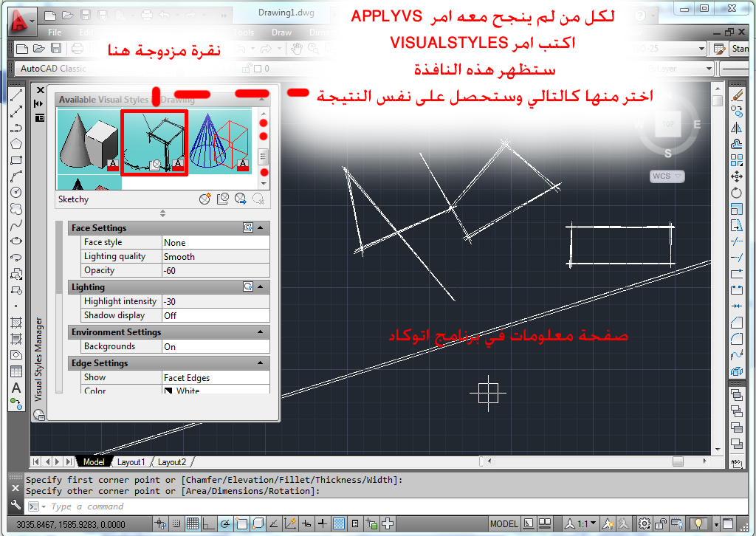Select the Erase tool in Modify toolbar
Image resolution: width=756 pixels, height=536 pixels.
click(737, 95)
